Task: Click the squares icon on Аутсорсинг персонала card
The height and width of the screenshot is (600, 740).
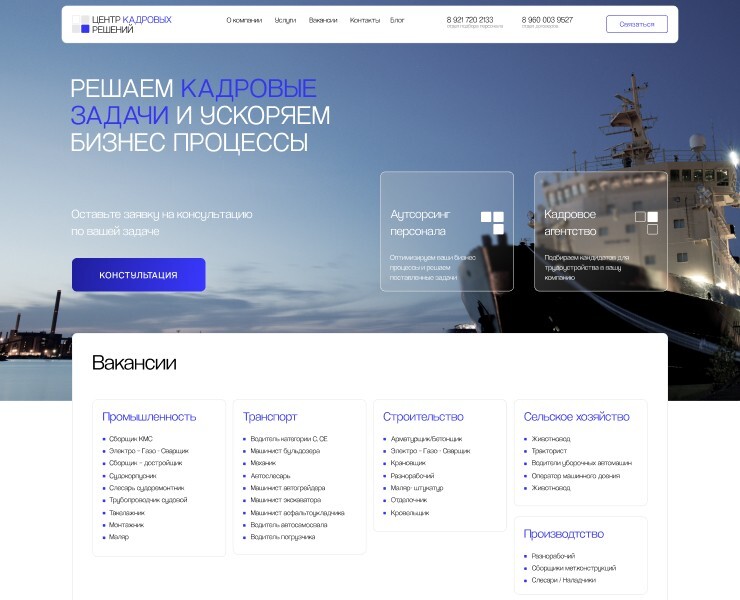Action: click(492, 222)
